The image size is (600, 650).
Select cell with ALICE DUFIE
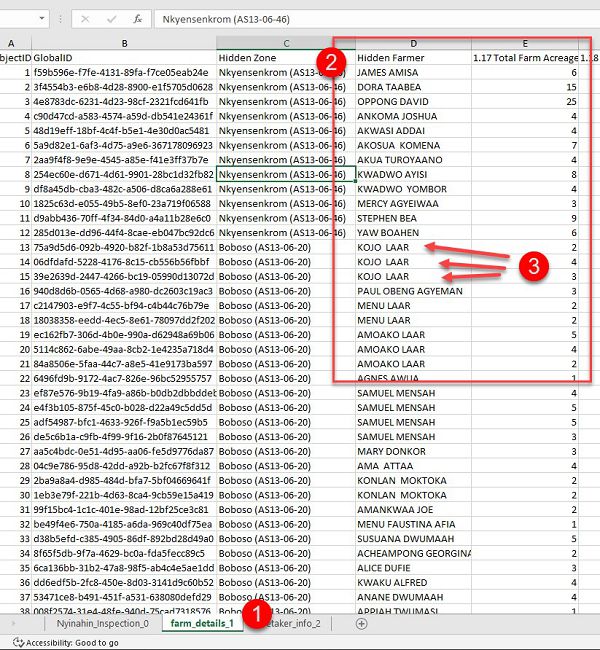coord(413,568)
